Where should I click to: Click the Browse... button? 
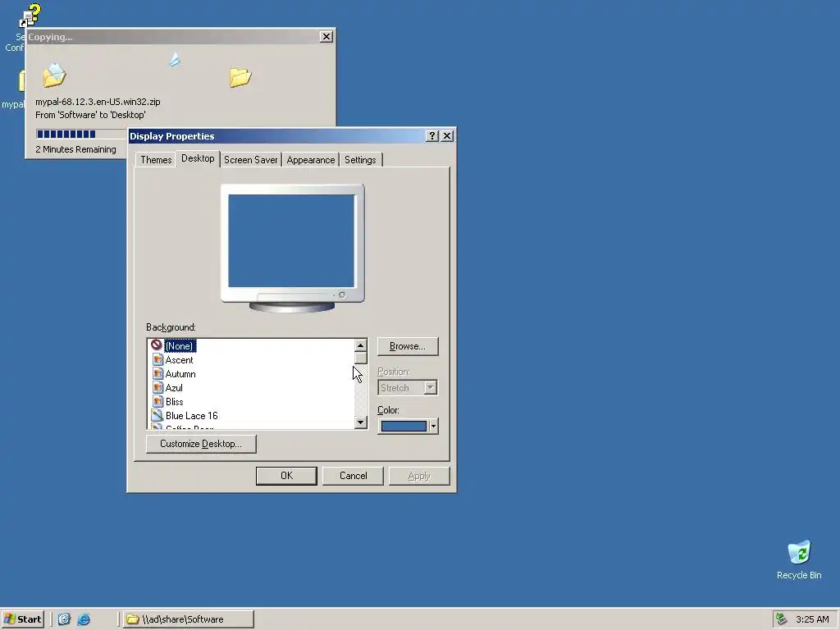point(408,346)
